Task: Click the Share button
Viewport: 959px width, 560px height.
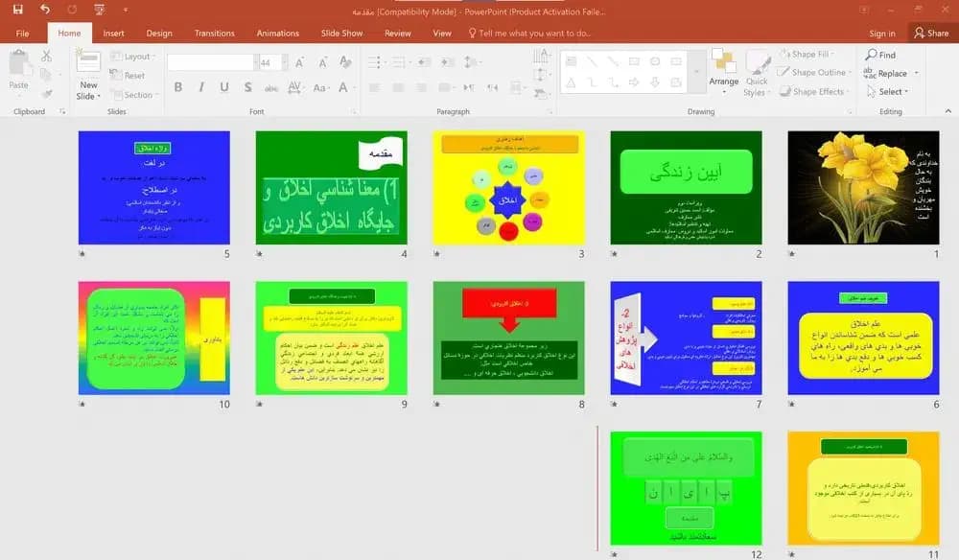Action: tap(931, 33)
